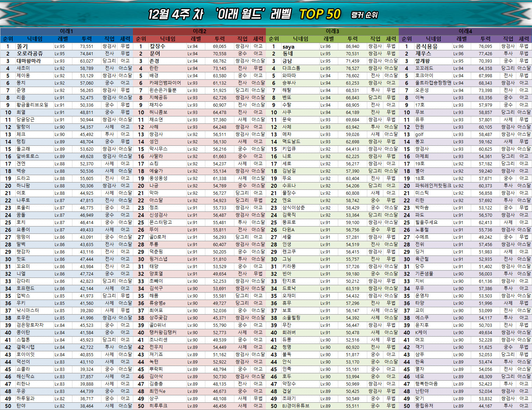
Task: Click the 투력 column header under 이래2
Action: coord(220,39)
